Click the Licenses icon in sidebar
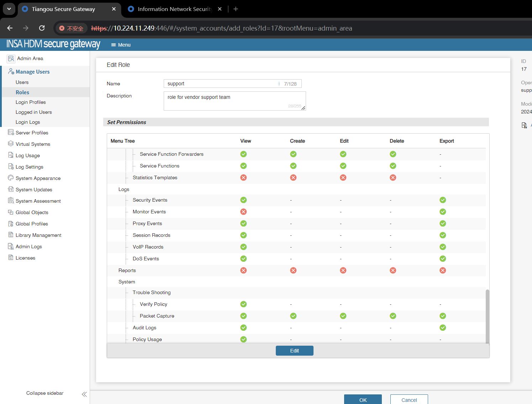The width and height of the screenshot is (532, 404). click(11, 258)
